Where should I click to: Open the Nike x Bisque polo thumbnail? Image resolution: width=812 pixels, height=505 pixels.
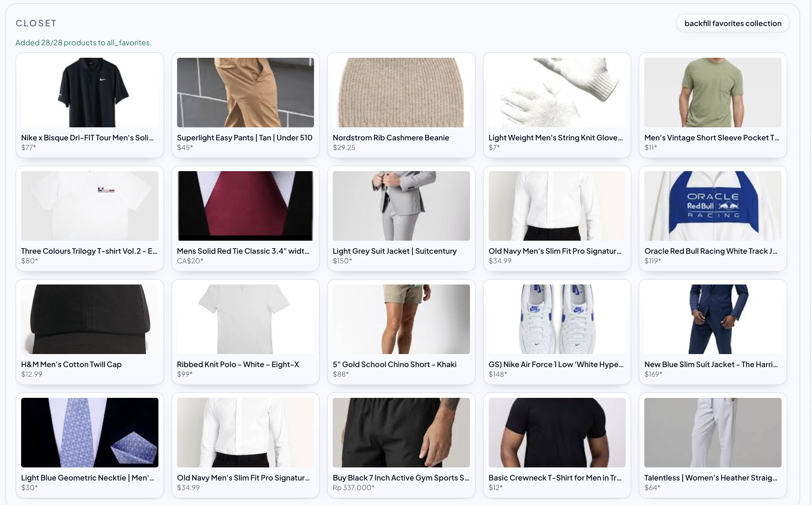(x=89, y=93)
